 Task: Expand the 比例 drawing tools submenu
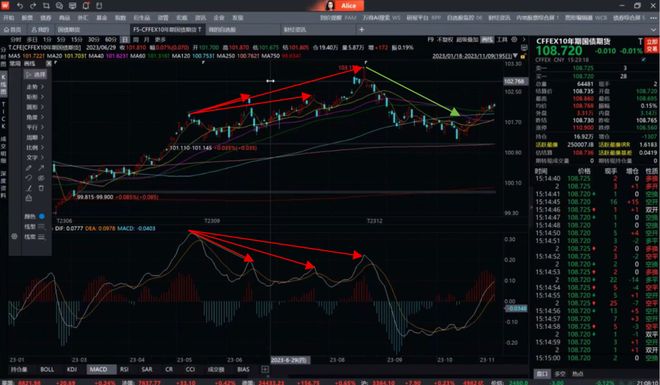coord(35,147)
